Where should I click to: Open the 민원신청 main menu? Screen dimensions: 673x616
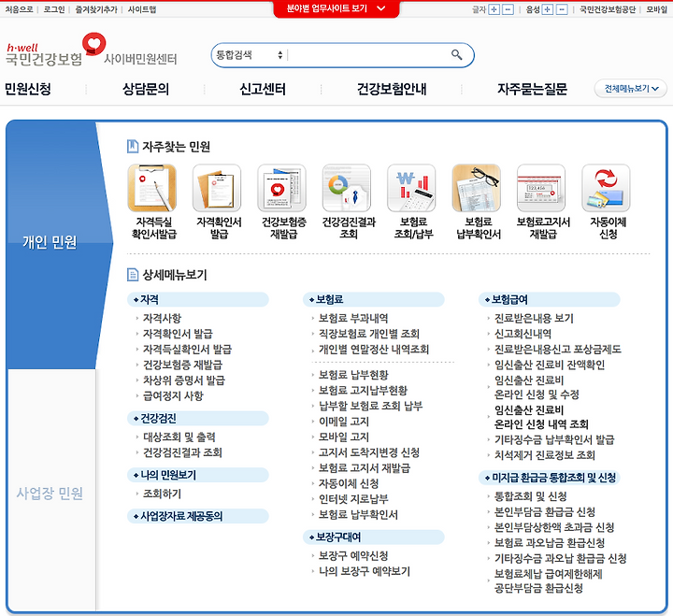[x=28, y=89]
